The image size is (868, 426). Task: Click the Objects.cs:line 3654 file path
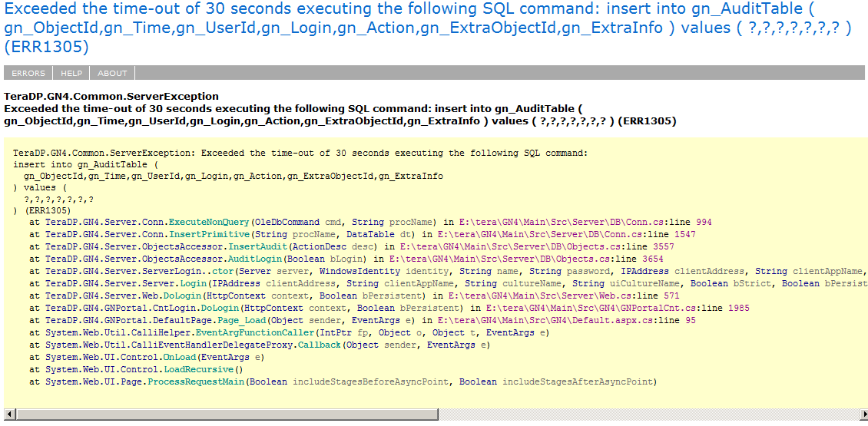tap(526, 259)
